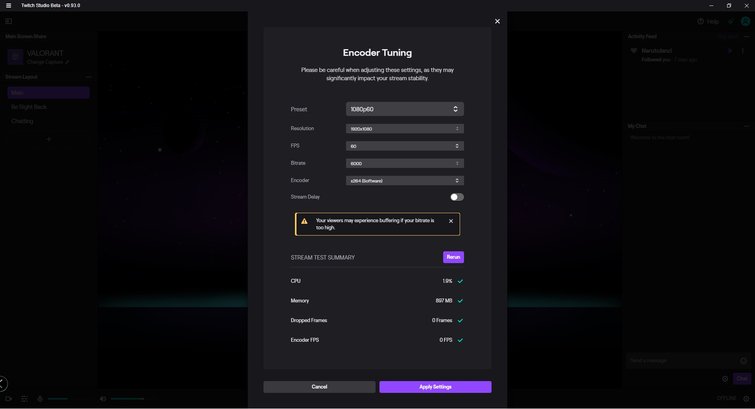Viewport: 755px width, 409px height.
Task: Close the Encoder Tuning dialog with X
Action: point(497,21)
